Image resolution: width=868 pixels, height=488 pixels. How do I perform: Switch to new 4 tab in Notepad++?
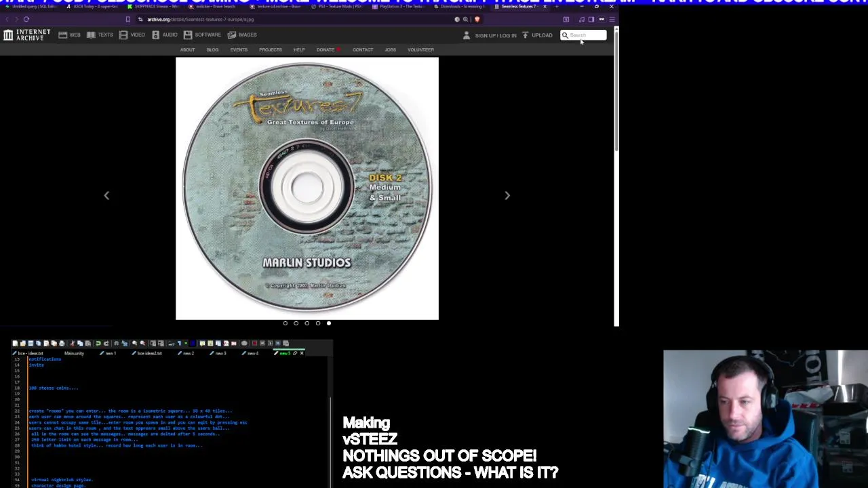pyautogui.click(x=251, y=353)
